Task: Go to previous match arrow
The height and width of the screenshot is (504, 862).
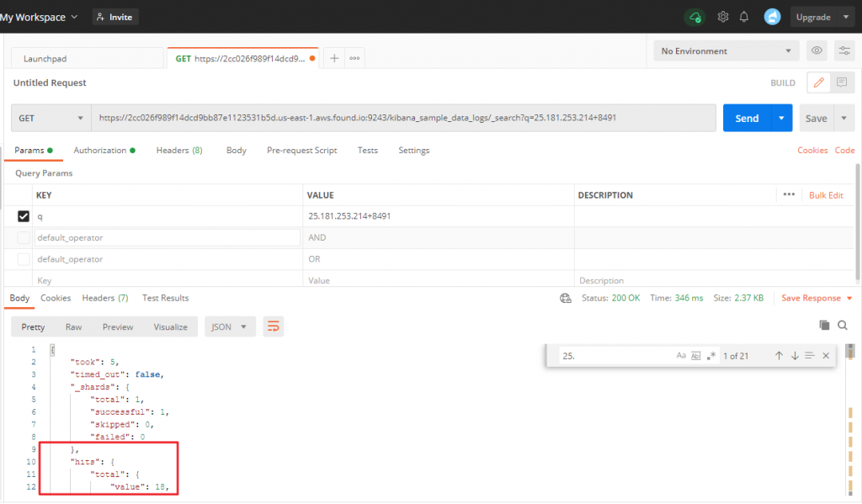Action: 779,356
